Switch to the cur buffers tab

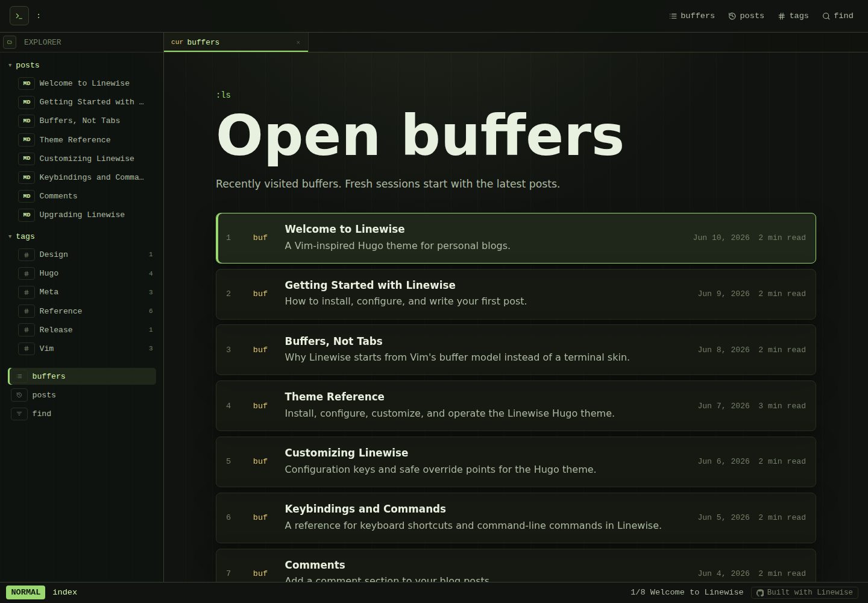pos(236,42)
